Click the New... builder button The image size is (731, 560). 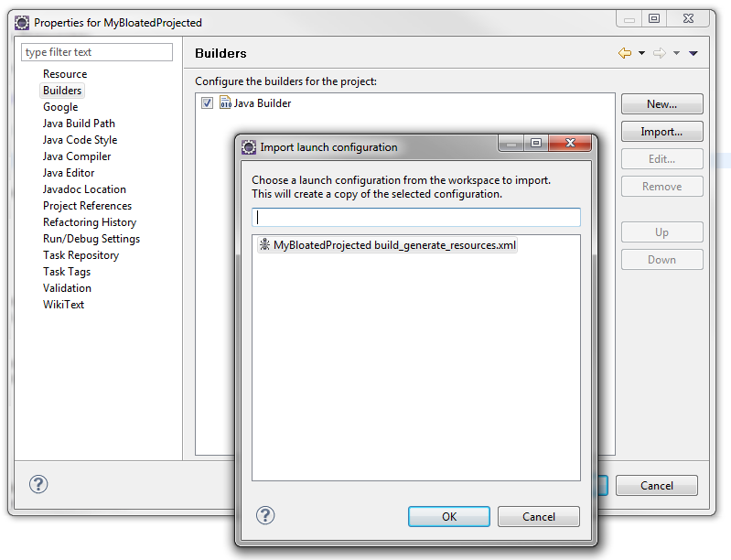click(661, 104)
